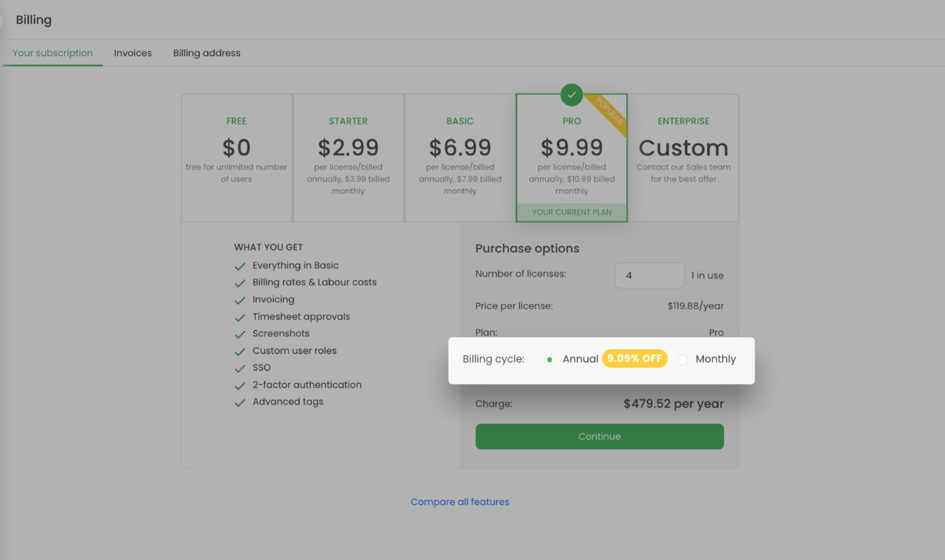Click the checkmark icon beside Screenshots
The height and width of the screenshot is (560, 945).
[x=240, y=335]
